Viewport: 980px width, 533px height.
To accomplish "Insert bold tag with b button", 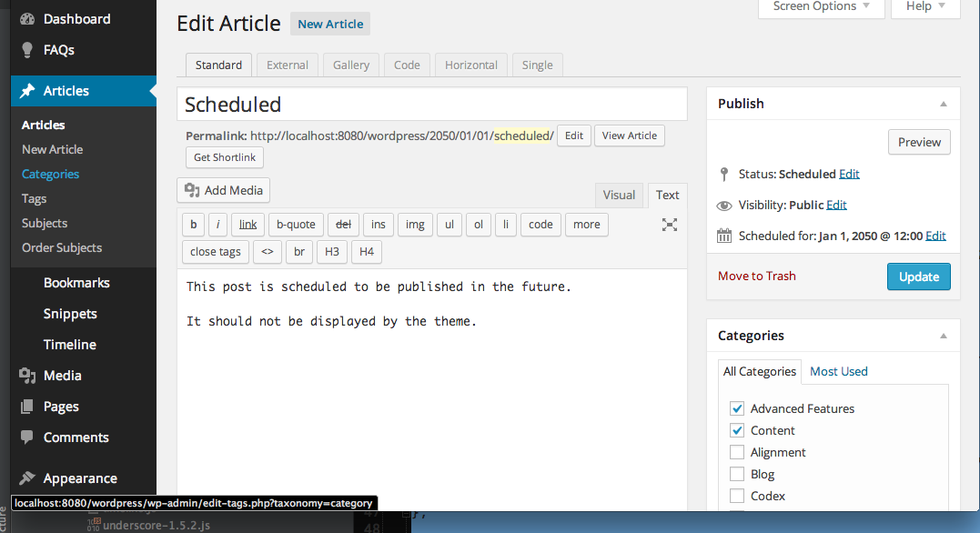I will (194, 225).
